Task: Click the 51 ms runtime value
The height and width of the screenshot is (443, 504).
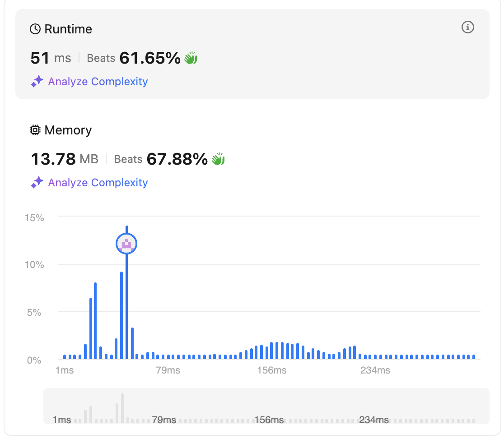Action: [51, 58]
